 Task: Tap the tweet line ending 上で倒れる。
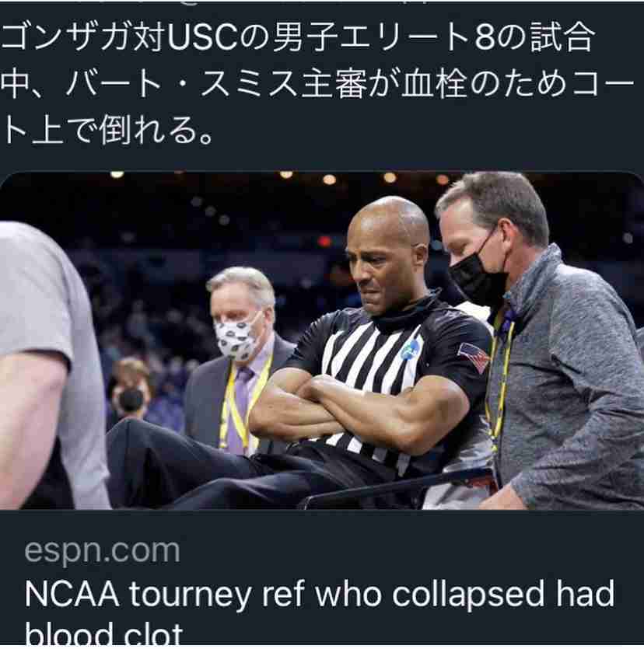click(107, 130)
